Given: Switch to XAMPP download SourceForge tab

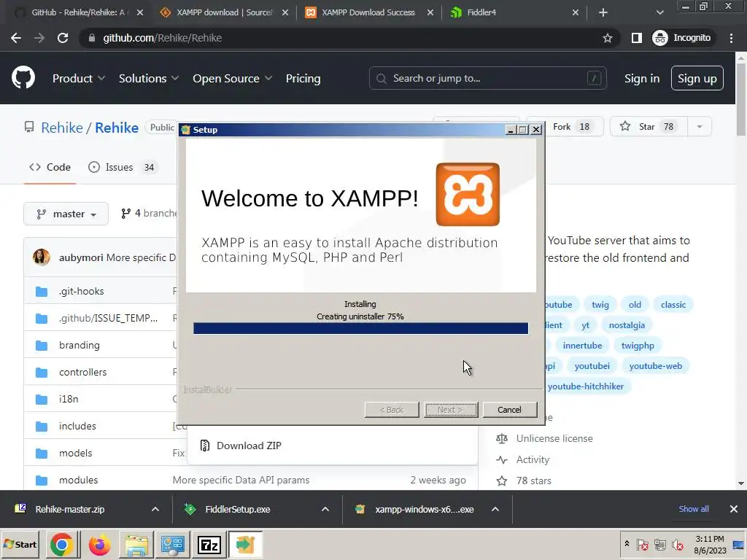Looking at the screenshot, I should pos(217,12).
